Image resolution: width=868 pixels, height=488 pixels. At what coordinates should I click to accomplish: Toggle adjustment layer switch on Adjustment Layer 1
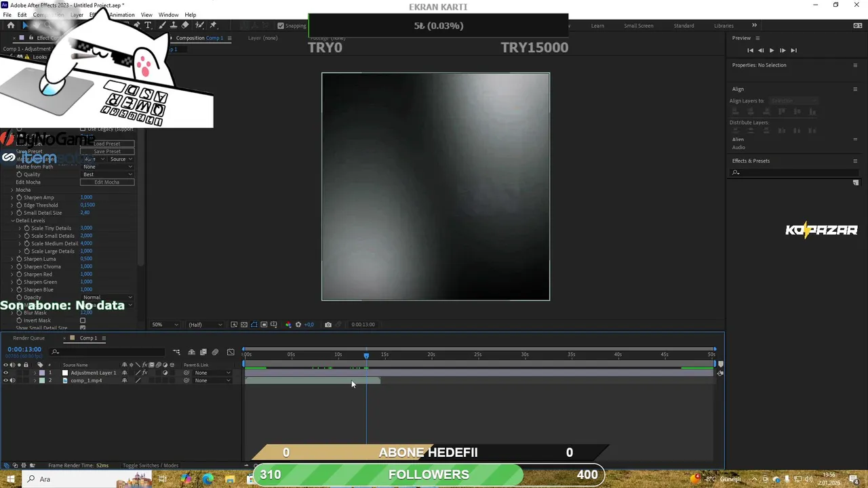pyautogui.click(x=165, y=373)
